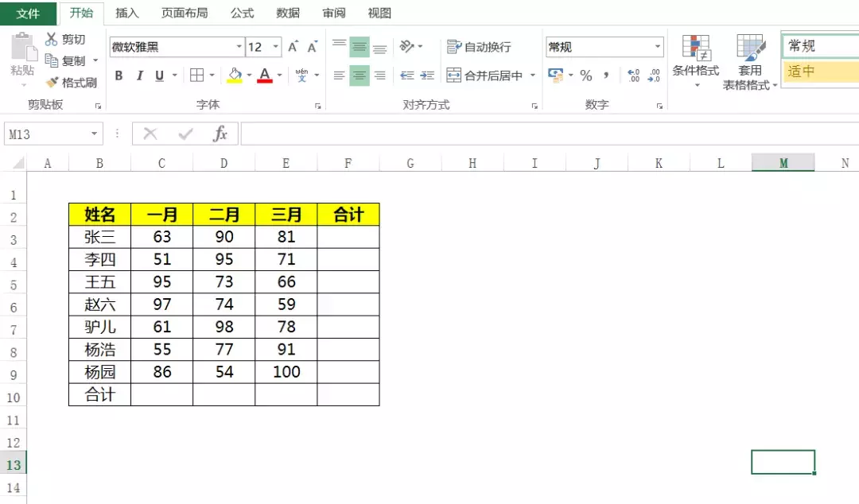The height and width of the screenshot is (504, 859).
Task: Increase decimal places
Action: pos(634,75)
